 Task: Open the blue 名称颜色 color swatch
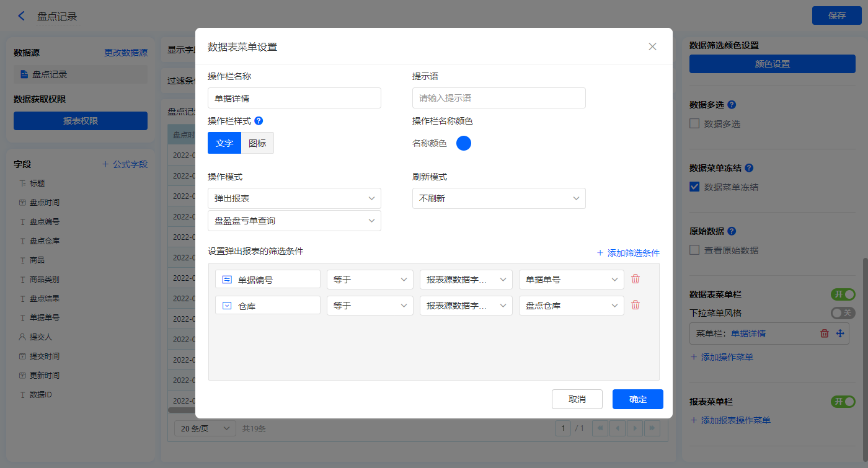(464, 143)
